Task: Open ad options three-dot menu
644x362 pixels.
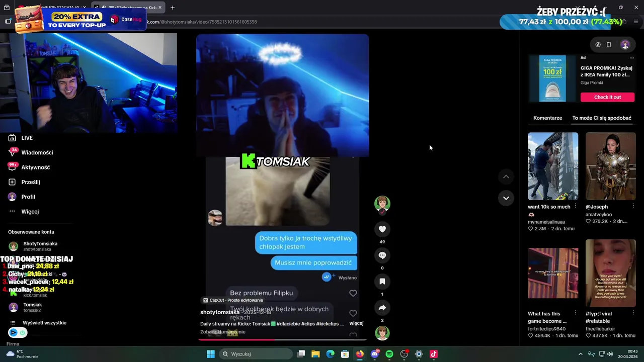Action: 633,58
